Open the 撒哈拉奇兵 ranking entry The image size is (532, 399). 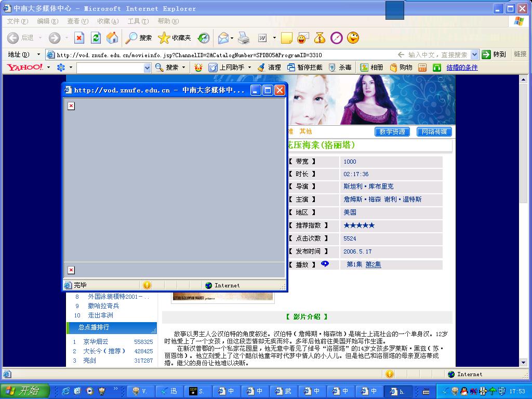103,305
